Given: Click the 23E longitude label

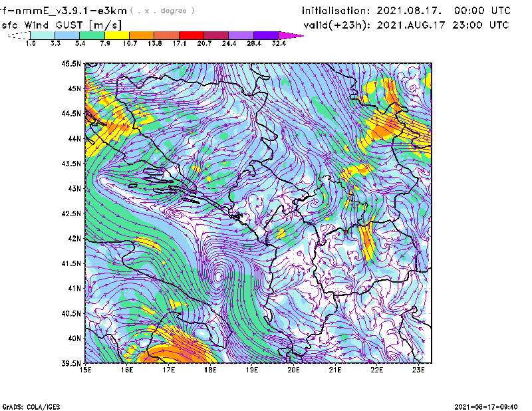Looking at the screenshot, I should click(x=418, y=370).
